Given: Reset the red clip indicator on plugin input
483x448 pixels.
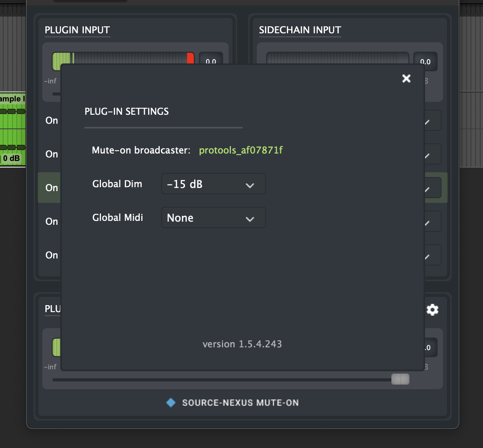Looking at the screenshot, I should click(x=191, y=58).
